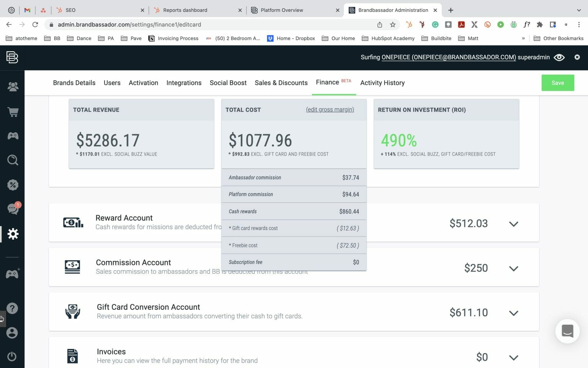Open help via the question mark icon
588x368 pixels.
pyautogui.click(x=13, y=308)
